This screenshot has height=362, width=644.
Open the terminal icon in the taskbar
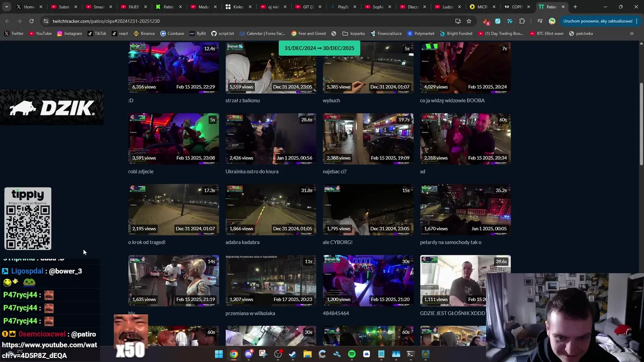coord(411,354)
